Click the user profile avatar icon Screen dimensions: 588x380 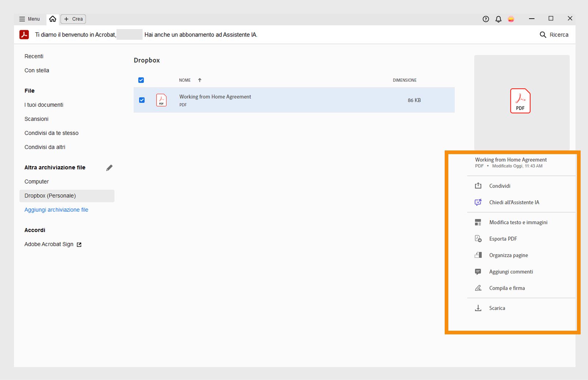pos(511,19)
